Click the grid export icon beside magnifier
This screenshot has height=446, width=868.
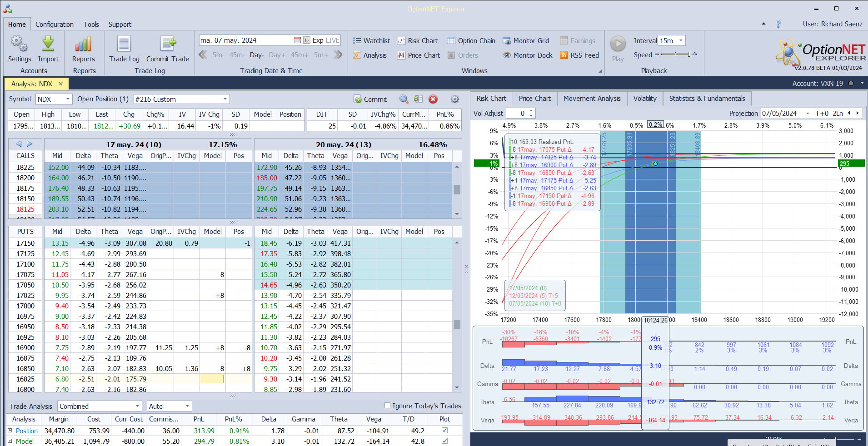[419, 99]
